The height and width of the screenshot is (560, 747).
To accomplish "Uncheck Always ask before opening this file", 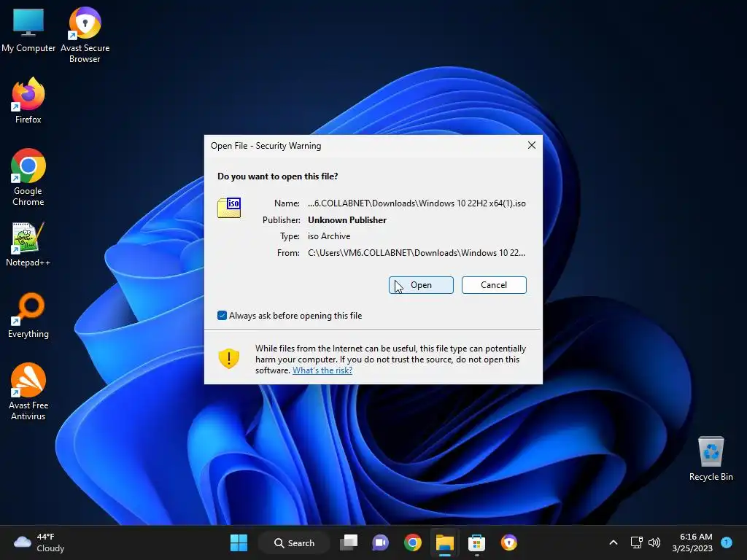I will [x=222, y=316].
